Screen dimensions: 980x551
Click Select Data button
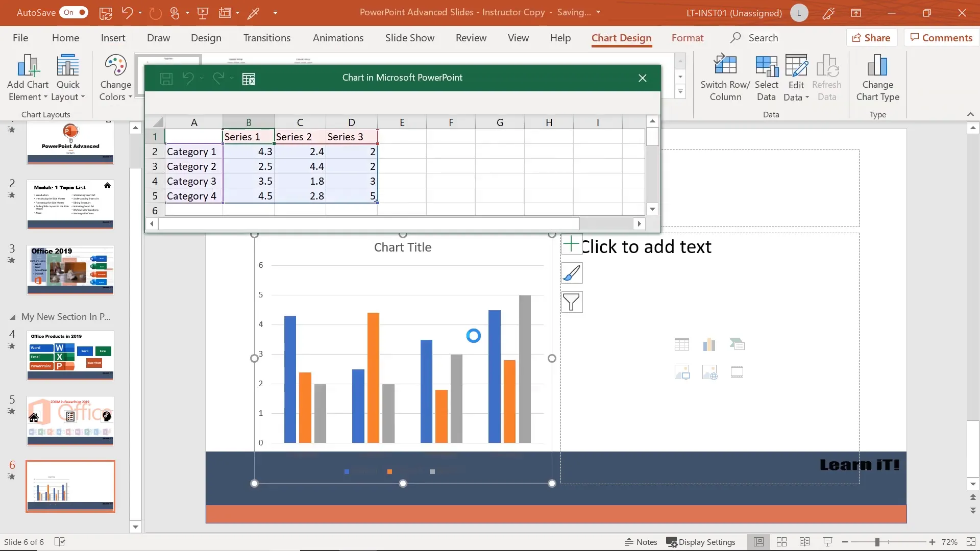coord(766,78)
